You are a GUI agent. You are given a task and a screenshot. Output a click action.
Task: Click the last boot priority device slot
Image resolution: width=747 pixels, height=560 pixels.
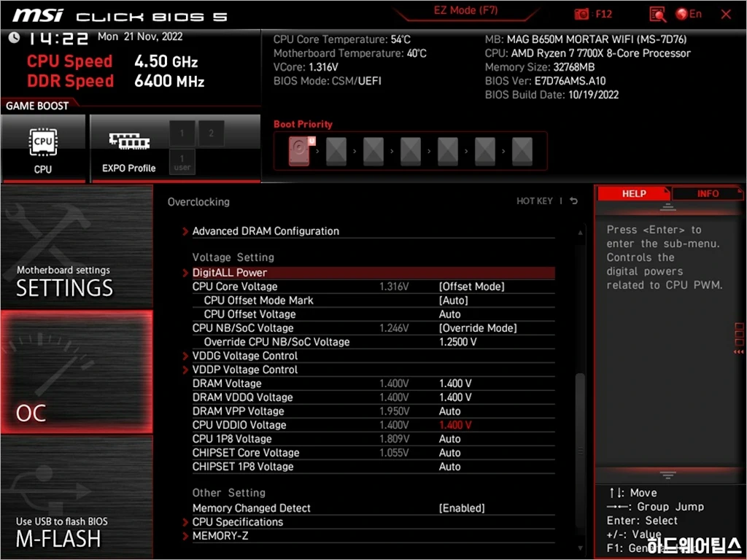[x=522, y=151]
